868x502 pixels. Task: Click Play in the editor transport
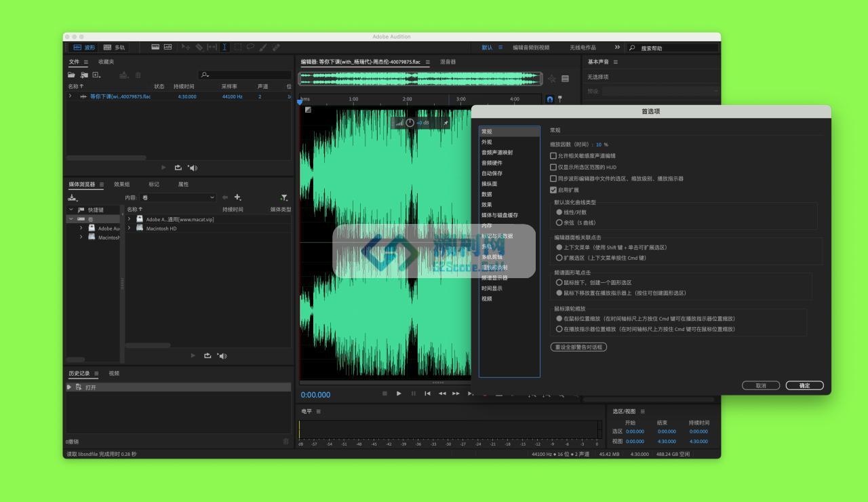pos(399,393)
